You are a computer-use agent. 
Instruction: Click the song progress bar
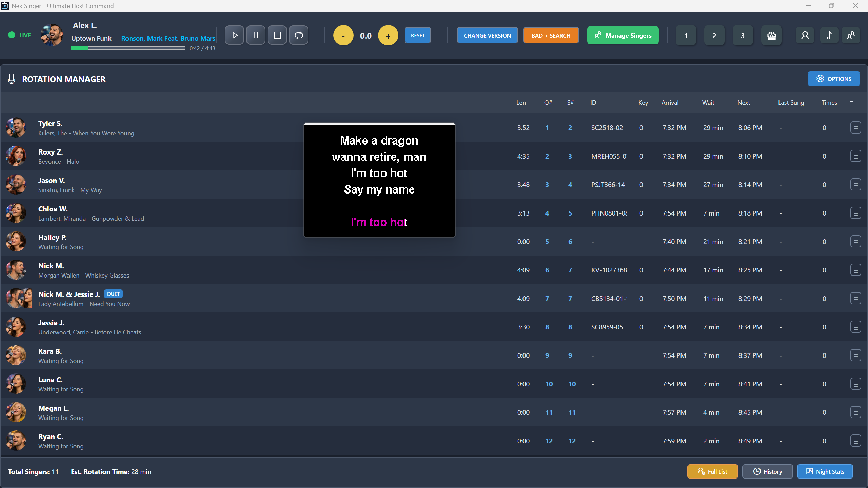pos(128,48)
